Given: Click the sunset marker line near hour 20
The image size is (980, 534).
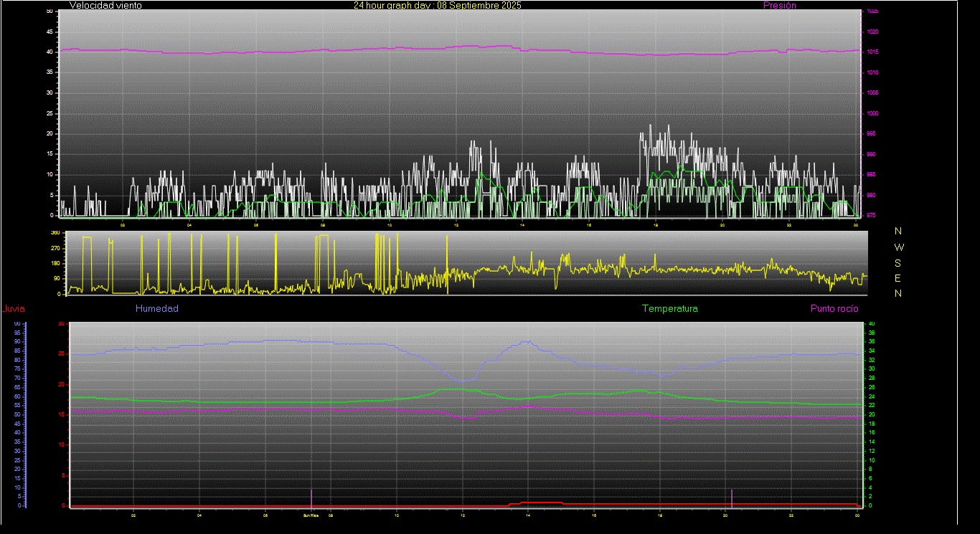Looking at the screenshot, I should tap(732, 497).
